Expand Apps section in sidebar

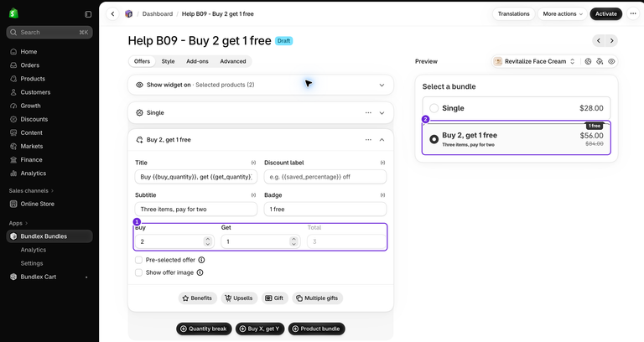18,223
